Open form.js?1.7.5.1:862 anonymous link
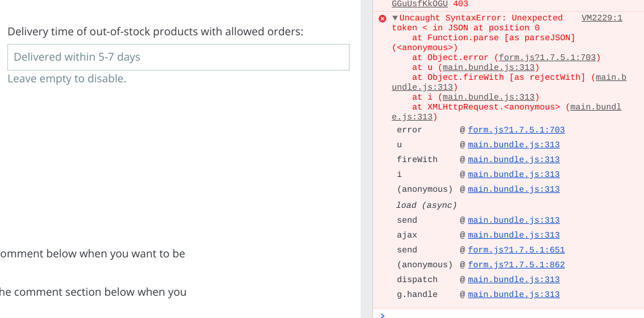 (517, 265)
